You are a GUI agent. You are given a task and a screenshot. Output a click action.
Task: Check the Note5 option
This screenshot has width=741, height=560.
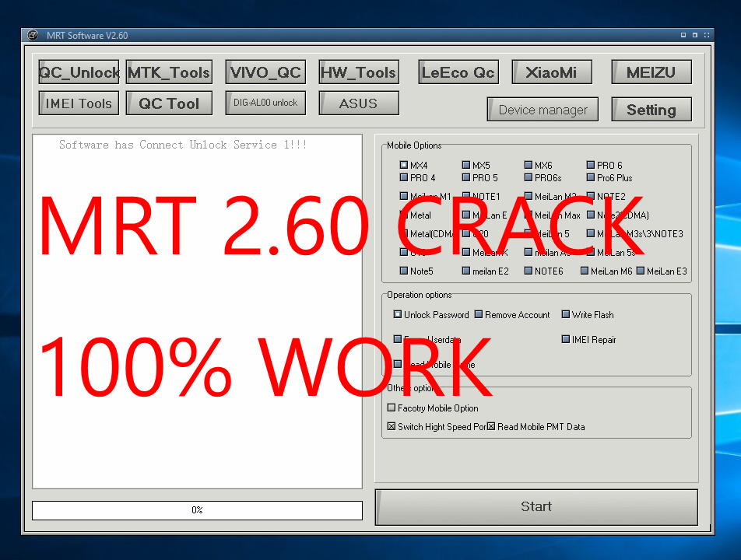(x=403, y=271)
